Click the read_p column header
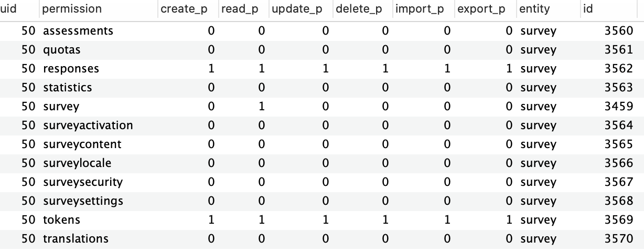Viewport: 644px width, 251px height. [x=241, y=9]
